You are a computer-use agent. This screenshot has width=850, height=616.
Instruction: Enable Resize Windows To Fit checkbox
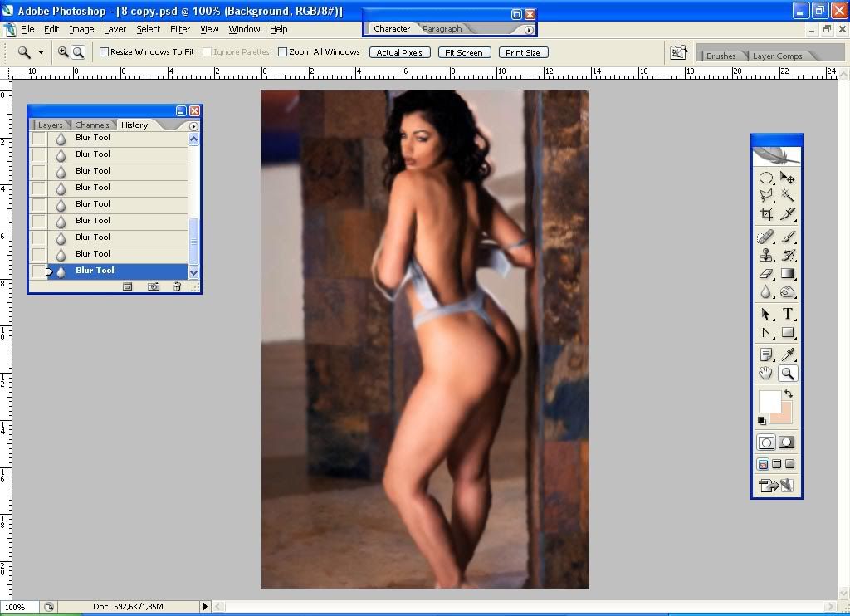[104, 52]
